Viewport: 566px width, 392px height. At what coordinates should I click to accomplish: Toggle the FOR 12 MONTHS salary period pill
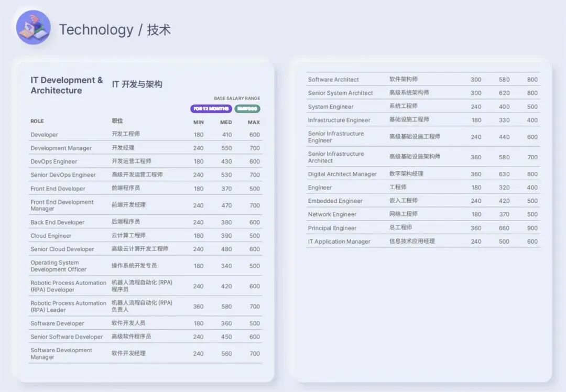tap(210, 108)
